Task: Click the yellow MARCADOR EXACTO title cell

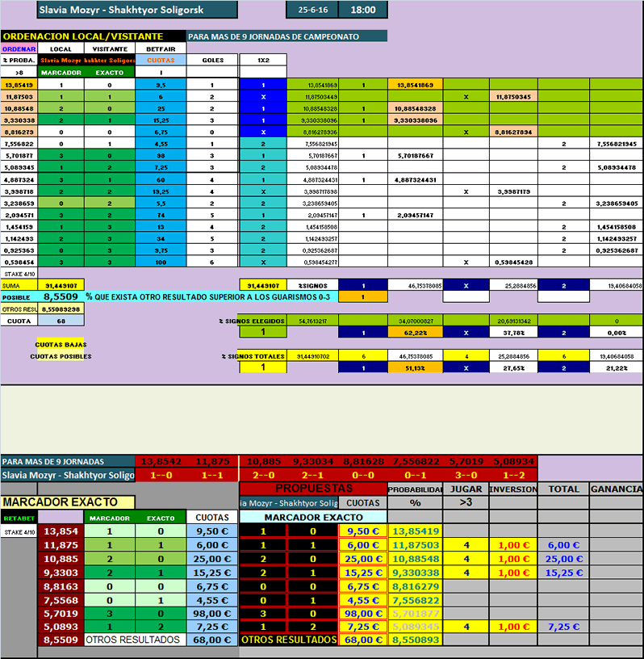Action: pyautogui.click(x=68, y=502)
